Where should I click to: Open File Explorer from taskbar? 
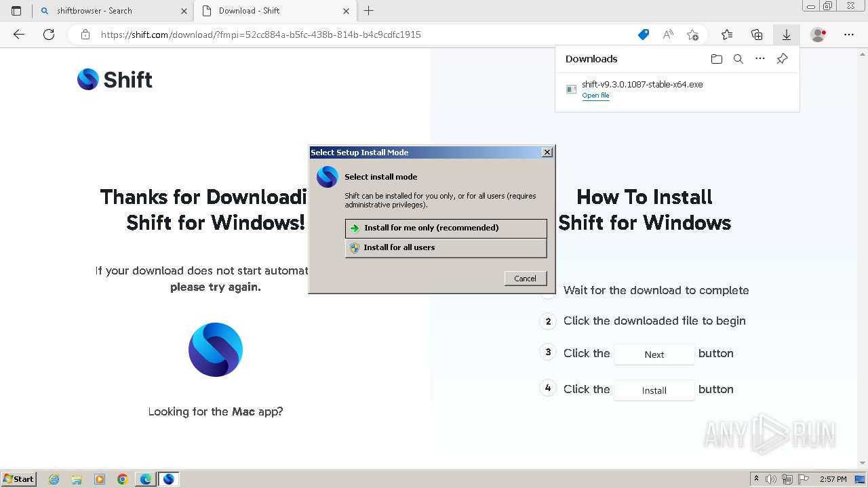click(x=77, y=479)
